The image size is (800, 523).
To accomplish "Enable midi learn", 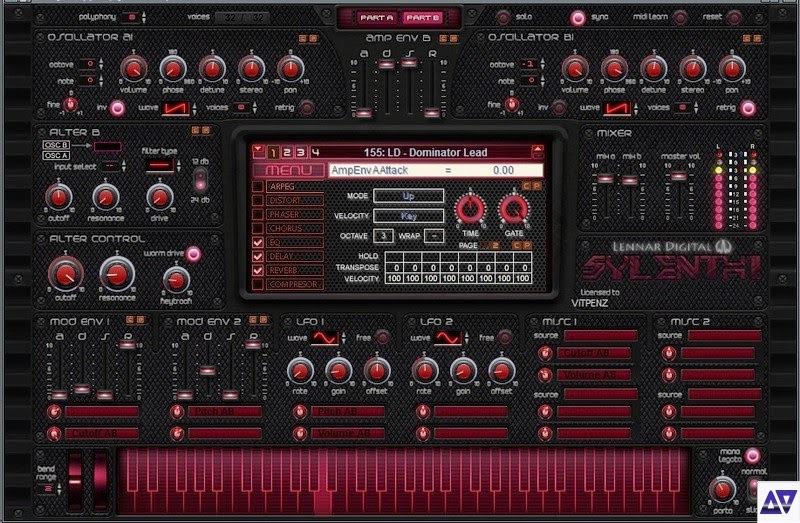I will [680, 18].
